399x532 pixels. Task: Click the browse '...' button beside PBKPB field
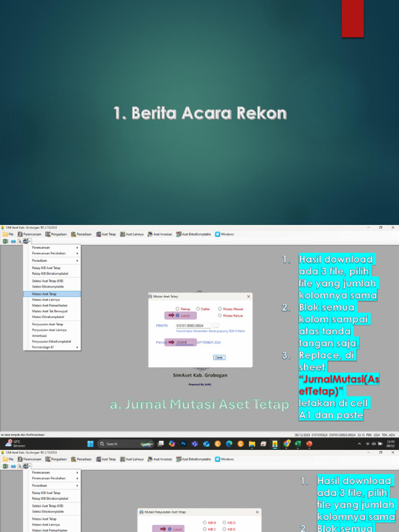pyautogui.click(x=216, y=326)
